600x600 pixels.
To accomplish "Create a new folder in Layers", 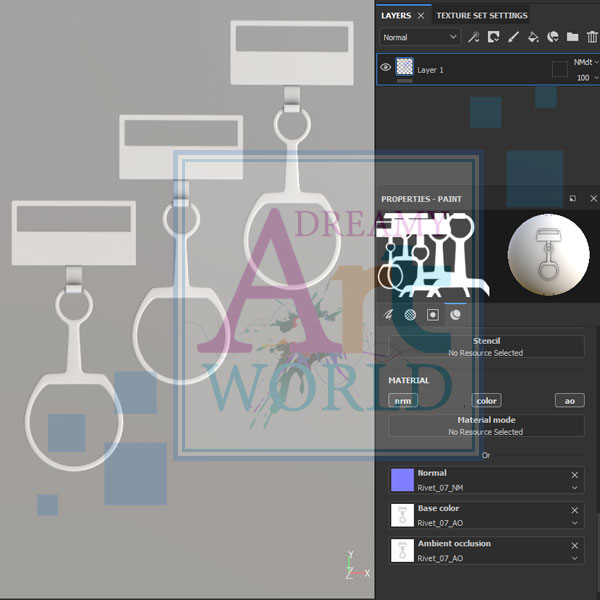I will [572, 37].
